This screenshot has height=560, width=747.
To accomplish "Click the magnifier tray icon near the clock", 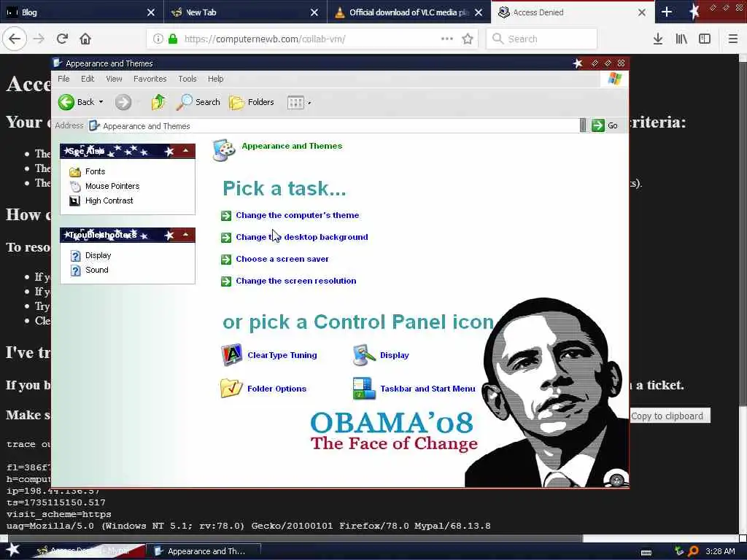I will tap(693, 551).
